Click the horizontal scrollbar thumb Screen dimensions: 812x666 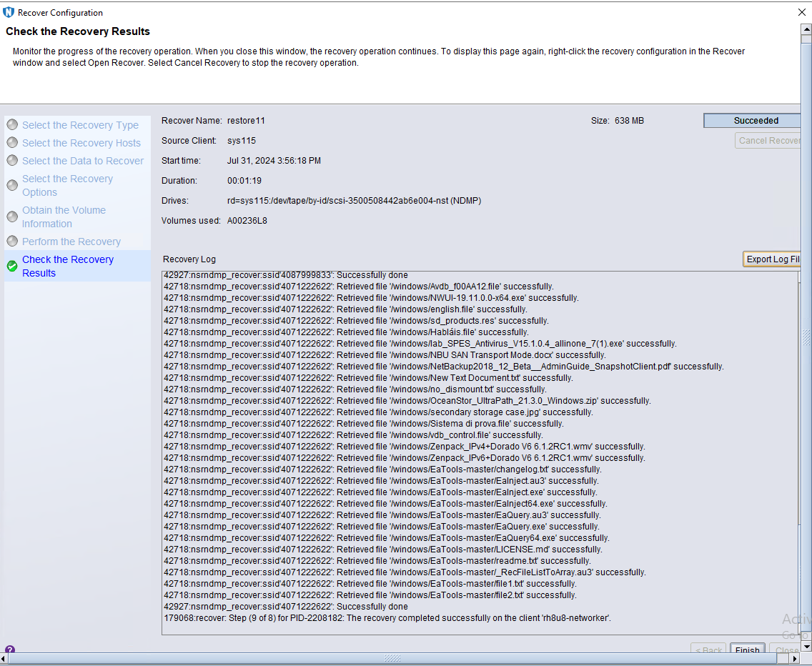pos(392,658)
